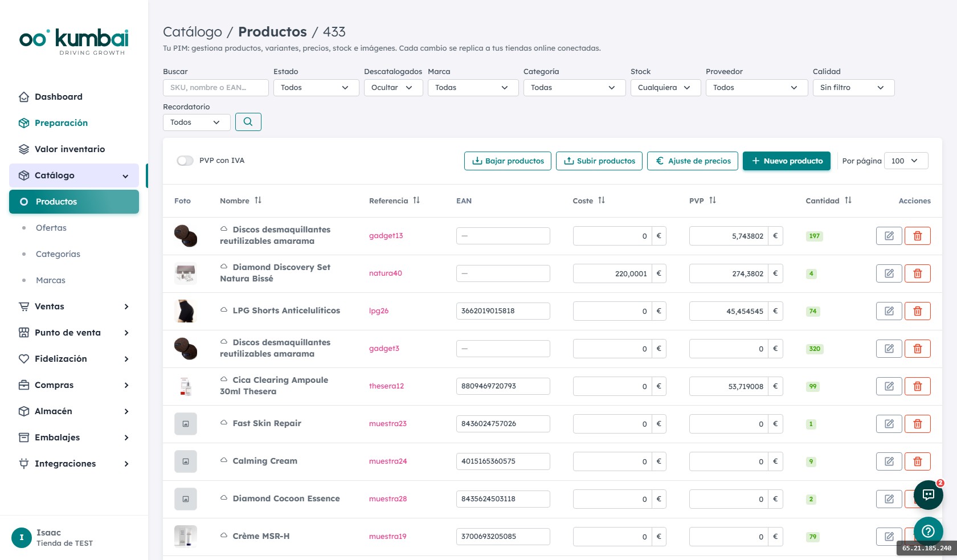Viewport: 957px width, 560px height.
Task: Click the PVP field of Cica Clearing Ampoule
Action: pos(729,386)
